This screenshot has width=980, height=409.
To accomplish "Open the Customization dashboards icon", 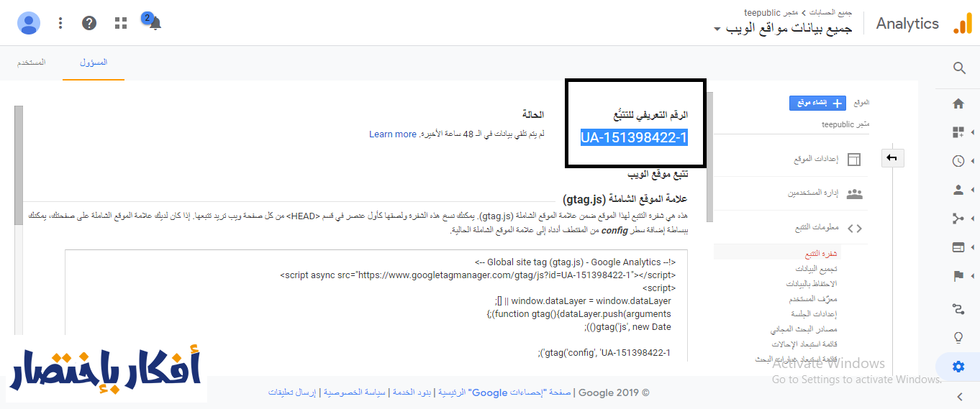I will (x=958, y=132).
